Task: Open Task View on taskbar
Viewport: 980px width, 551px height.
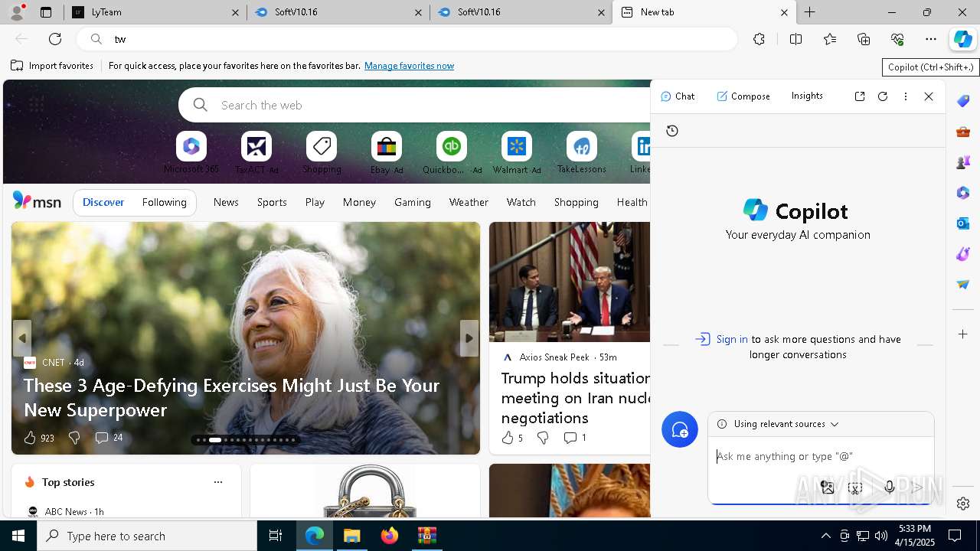Action: coord(276,536)
